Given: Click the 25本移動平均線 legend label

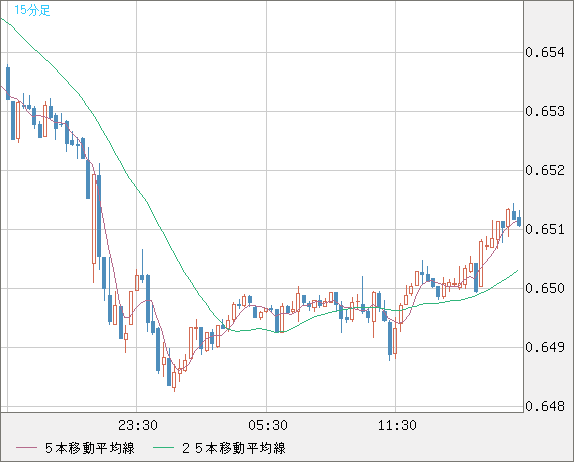Looking at the screenshot, I should 234,448.
